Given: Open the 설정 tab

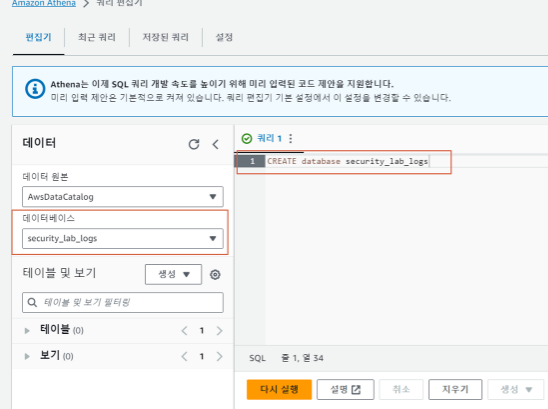Looking at the screenshot, I should pos(224,37).
